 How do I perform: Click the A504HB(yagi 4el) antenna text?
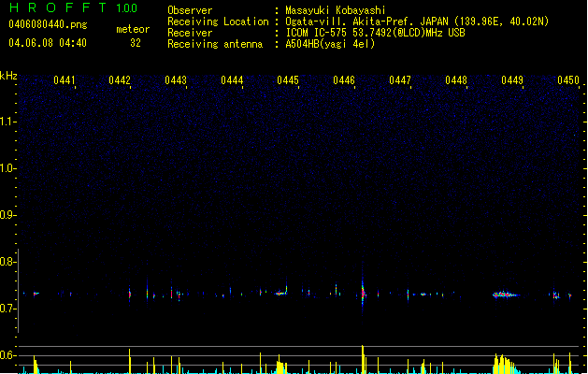click(330, 44)
